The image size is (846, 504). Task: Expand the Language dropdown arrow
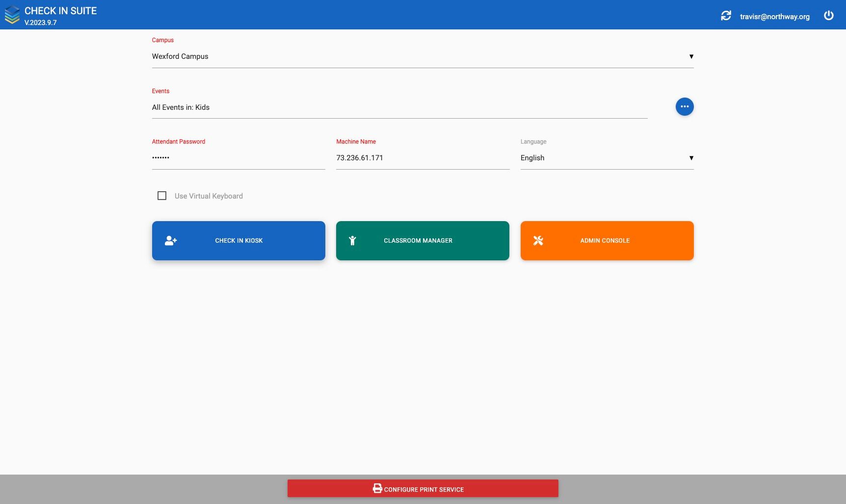click(x=691, y=158)
